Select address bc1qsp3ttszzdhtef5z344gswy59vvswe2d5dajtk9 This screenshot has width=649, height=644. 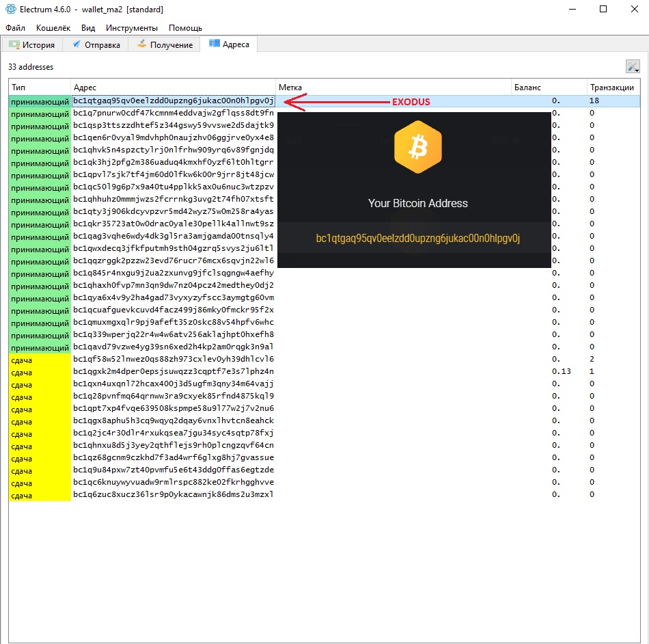tap(174, 126)
